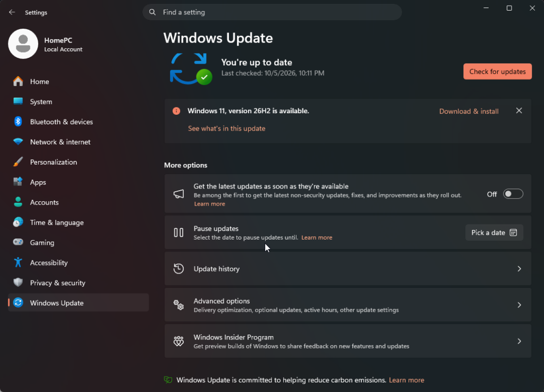This screenshot has height=392, width=544.
Task: Click the Windows Update sync icon in sidebar
Action: [18, 303]
